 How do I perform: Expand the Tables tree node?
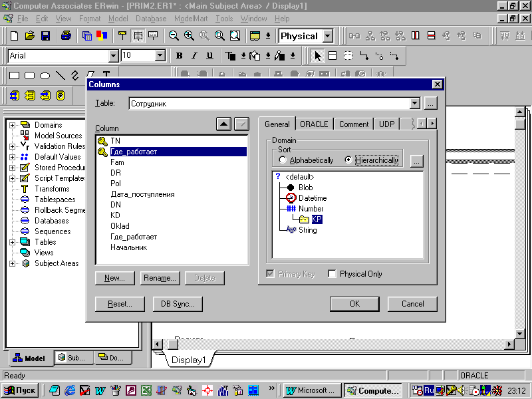click(12, 242)
